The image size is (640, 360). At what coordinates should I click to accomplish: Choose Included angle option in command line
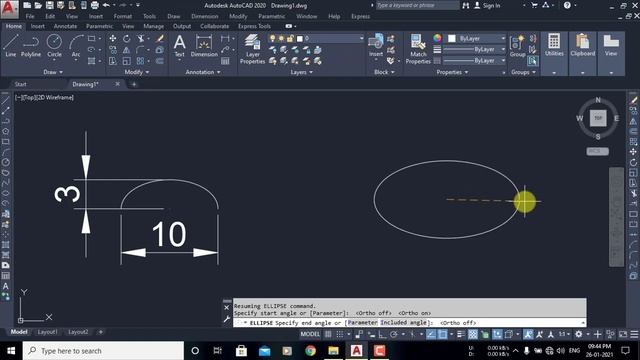coord(403,322)
